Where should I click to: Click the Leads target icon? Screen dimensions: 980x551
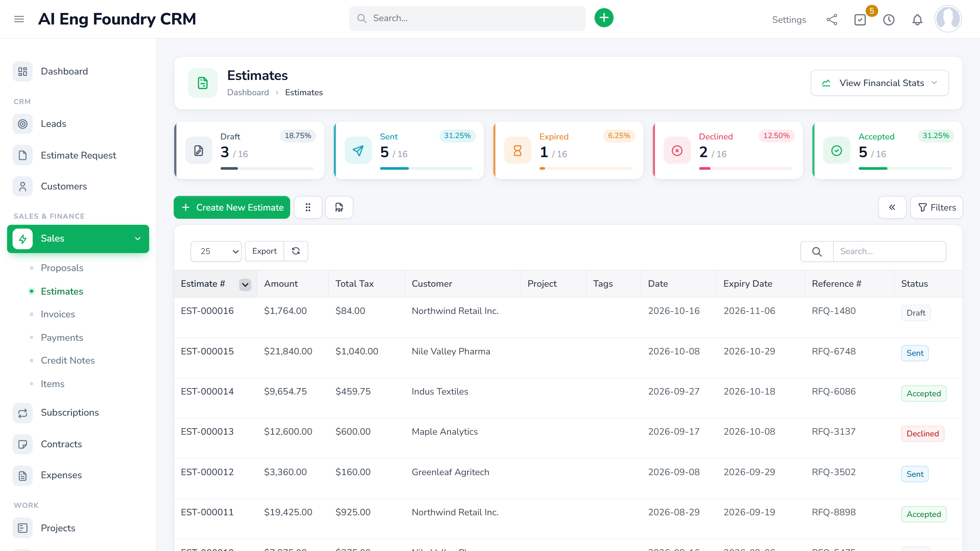tap(22, 123)
